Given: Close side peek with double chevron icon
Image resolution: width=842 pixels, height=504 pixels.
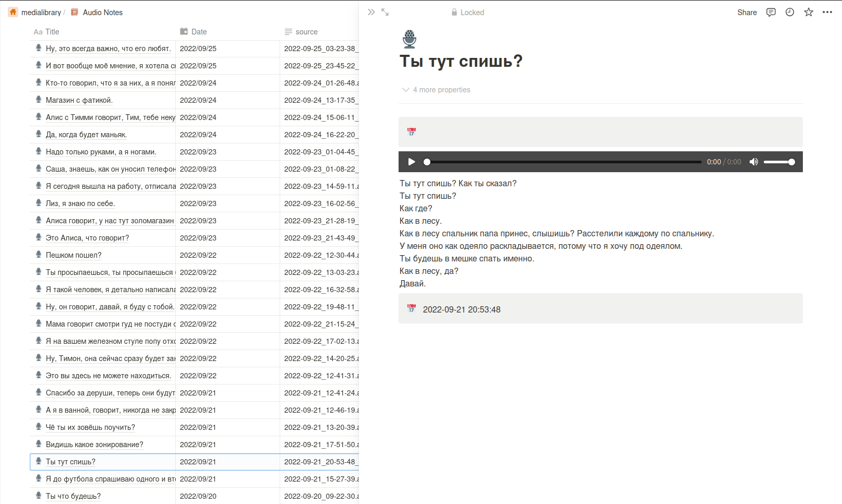Looking at the screenshot, I should pyautogui.click(x=371, y=12).
